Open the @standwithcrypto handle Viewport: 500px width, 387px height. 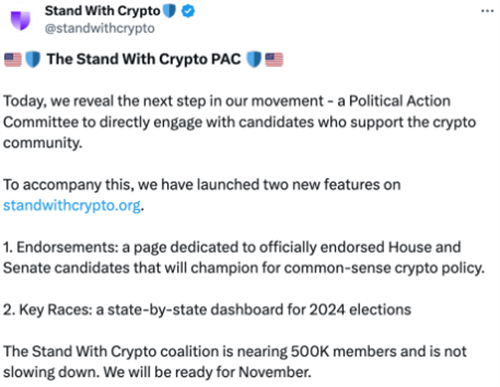(x=100, y=29)
